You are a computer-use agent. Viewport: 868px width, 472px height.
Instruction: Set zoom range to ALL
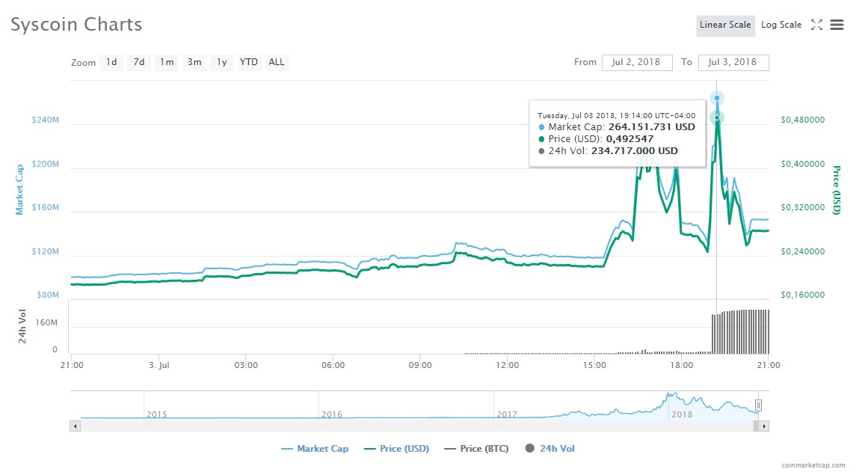276,62
